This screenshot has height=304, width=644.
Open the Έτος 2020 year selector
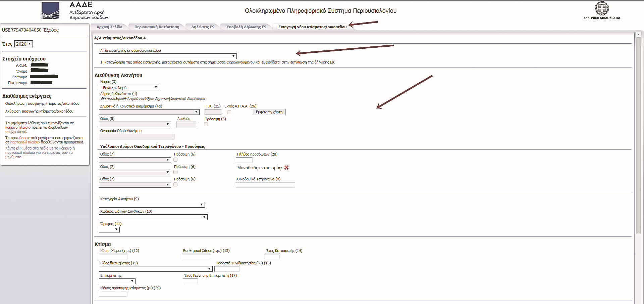point(23,44)
